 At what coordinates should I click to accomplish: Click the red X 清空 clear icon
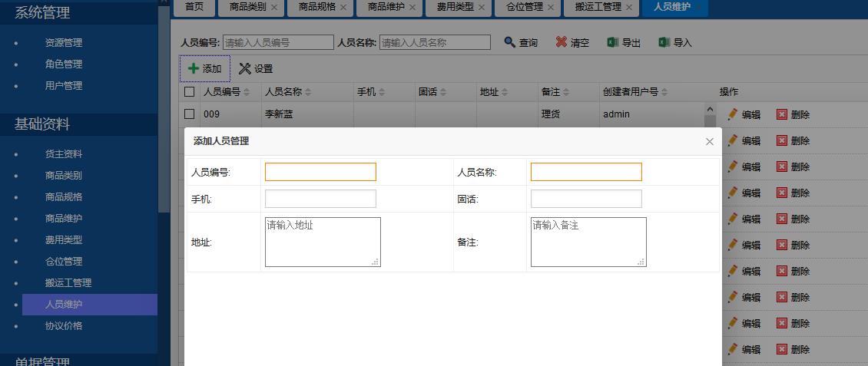[562, 42]
